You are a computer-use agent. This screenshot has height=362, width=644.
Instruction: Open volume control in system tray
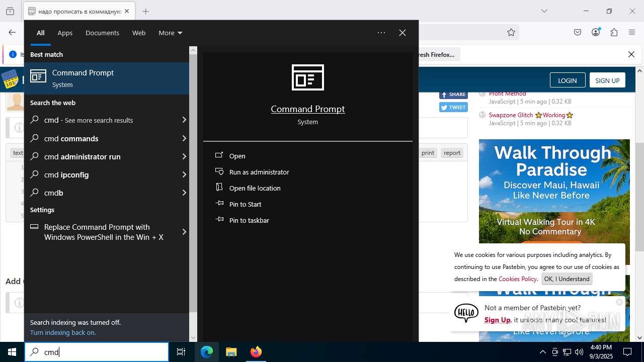(579, 352)
